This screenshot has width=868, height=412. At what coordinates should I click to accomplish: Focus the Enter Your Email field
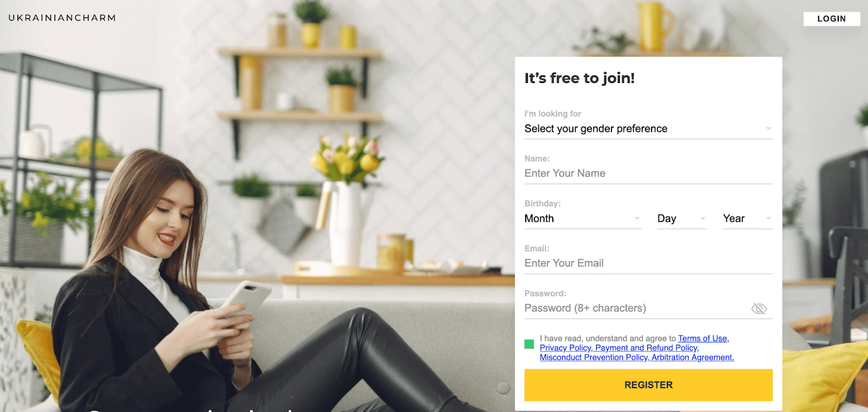coord(648,263)
